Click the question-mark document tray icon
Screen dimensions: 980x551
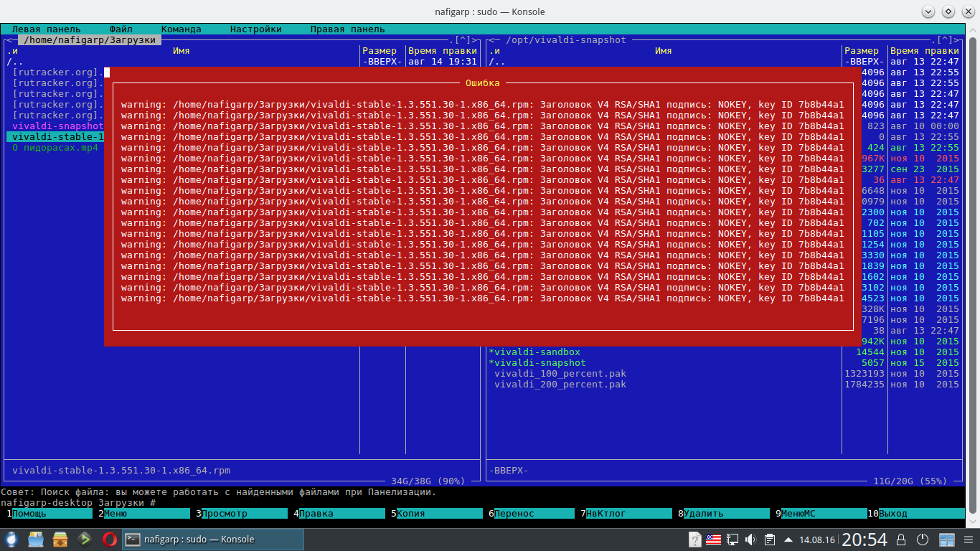point(695,540)
